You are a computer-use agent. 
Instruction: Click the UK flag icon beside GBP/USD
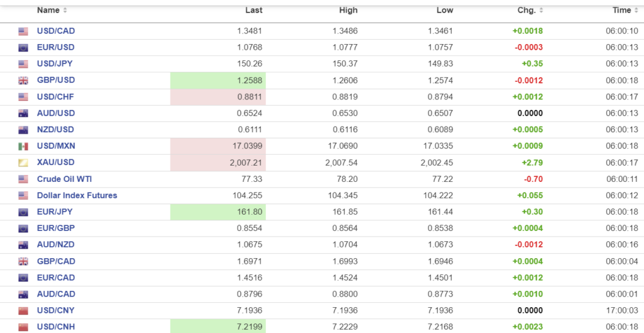tap(23, 81)
